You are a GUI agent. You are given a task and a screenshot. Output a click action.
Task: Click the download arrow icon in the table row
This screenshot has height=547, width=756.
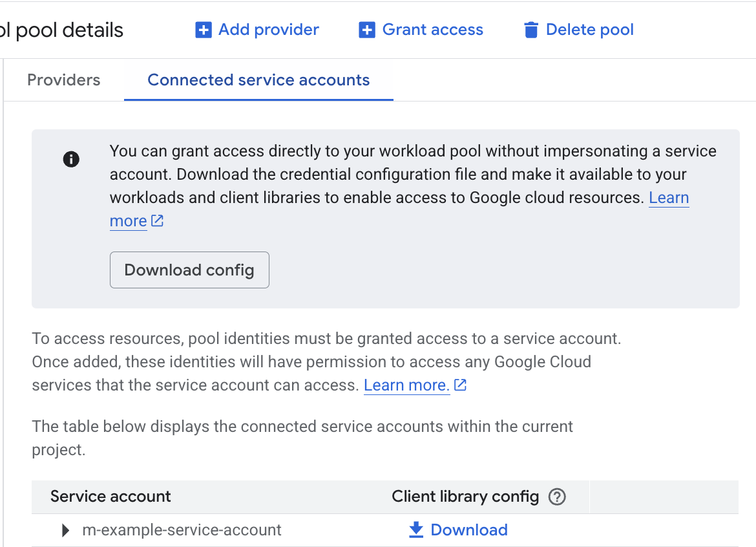point(415,530)
